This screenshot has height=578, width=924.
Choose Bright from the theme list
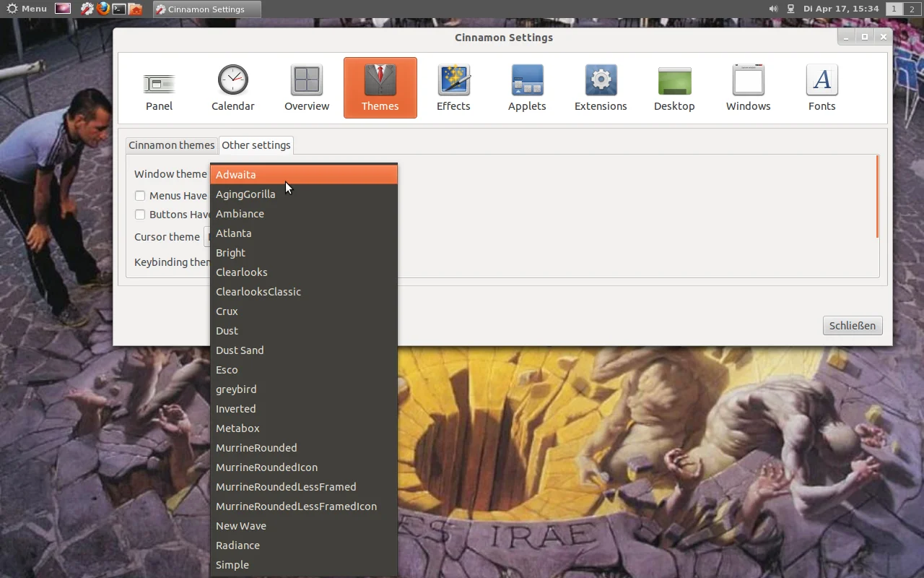tap(303, 252)
